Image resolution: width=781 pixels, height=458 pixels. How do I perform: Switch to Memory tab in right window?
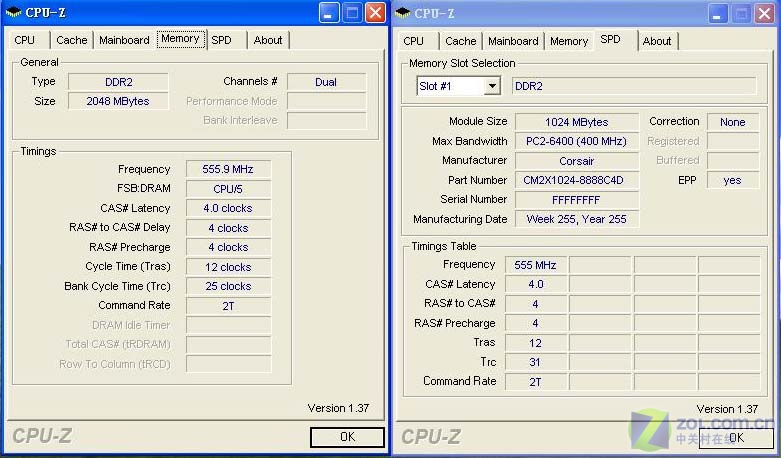[x=569, y=41]
